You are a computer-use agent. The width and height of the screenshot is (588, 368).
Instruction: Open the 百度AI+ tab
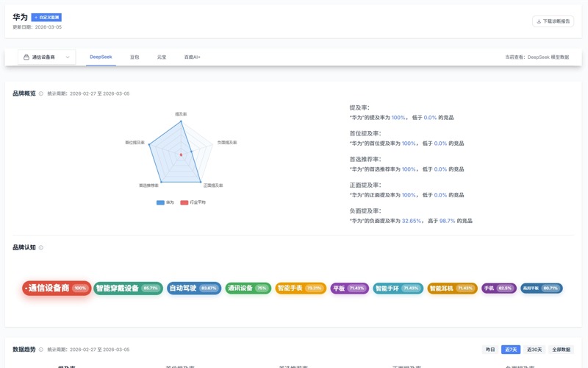coord(192,57)
